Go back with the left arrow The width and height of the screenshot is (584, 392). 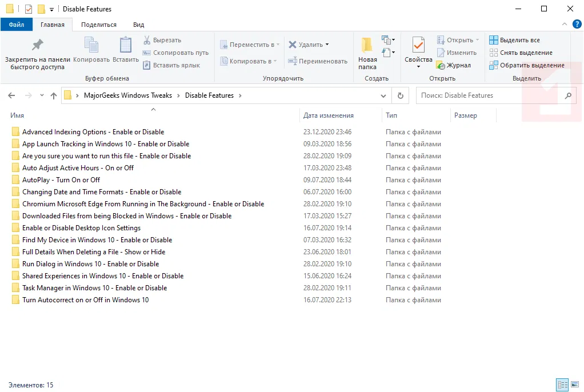(11, 95)
